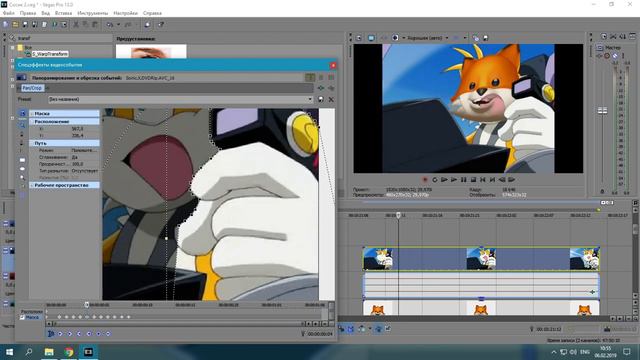Viewport: 640px width, 360px height.
Task: Click the Stop button in preview transport
Action: 473,180
